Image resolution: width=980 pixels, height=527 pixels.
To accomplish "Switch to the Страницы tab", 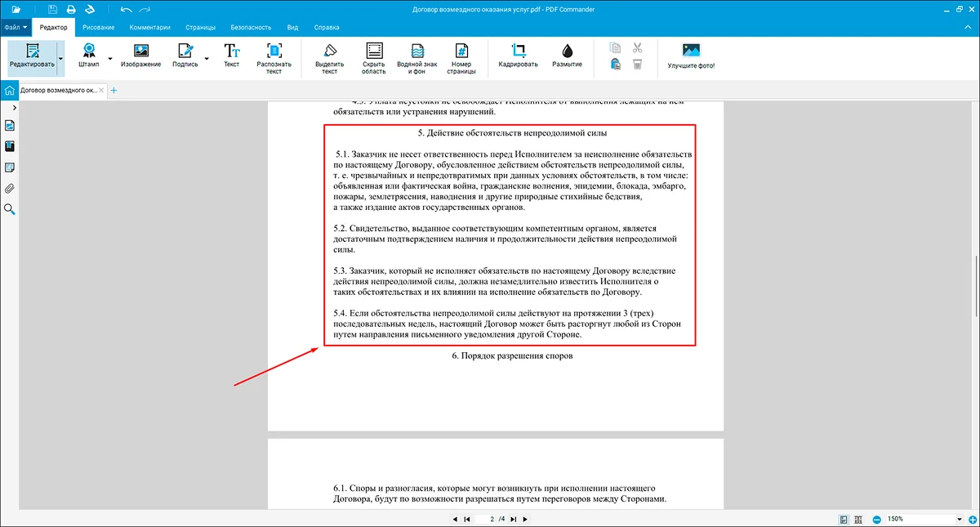I will pyautogui.click(x=201, y=28).
